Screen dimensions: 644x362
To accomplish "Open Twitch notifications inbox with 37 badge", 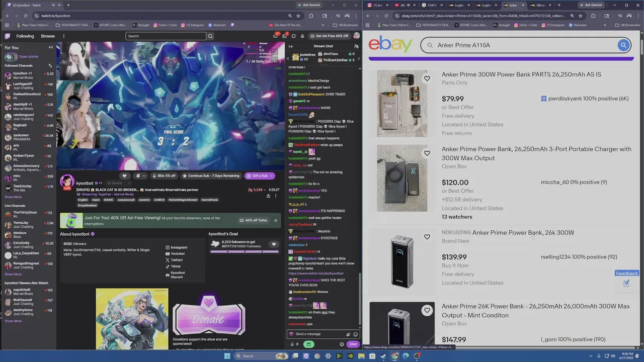I will [x=275, y=36].
